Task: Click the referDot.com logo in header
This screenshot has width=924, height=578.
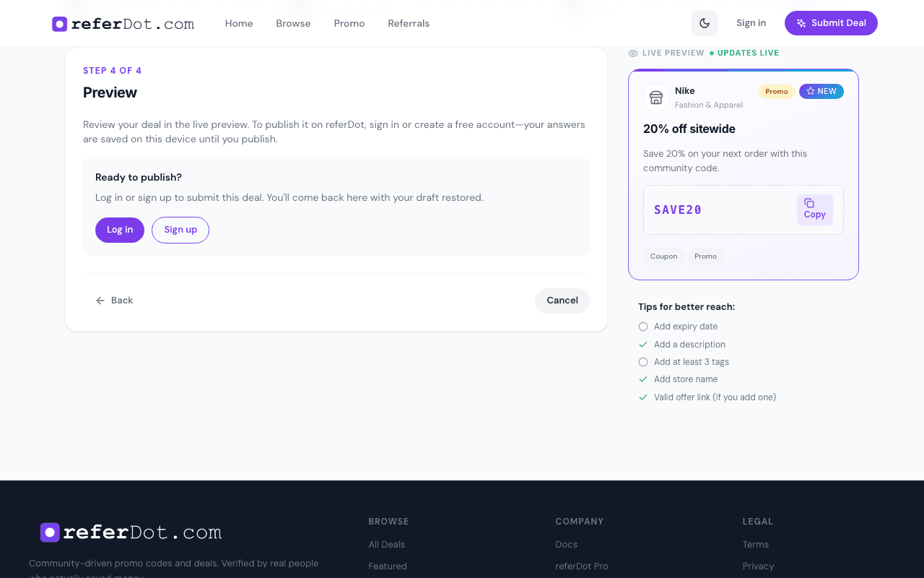Action: tap(123, 24)
